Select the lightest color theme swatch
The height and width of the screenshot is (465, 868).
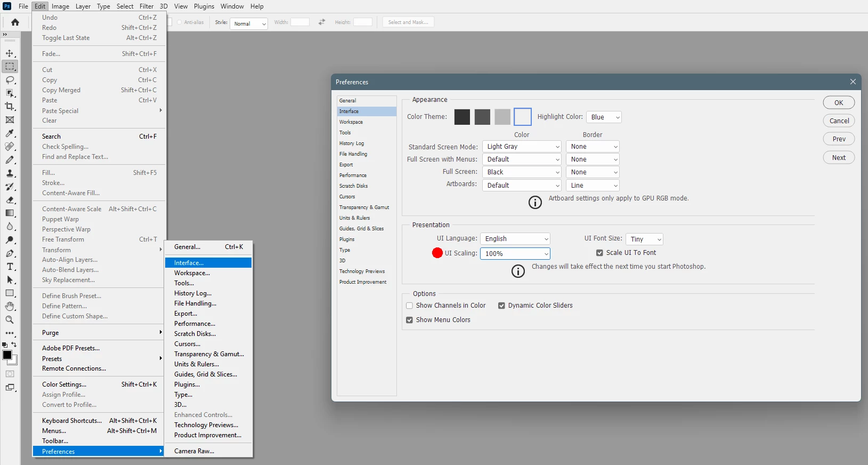(x=523, y=117)
